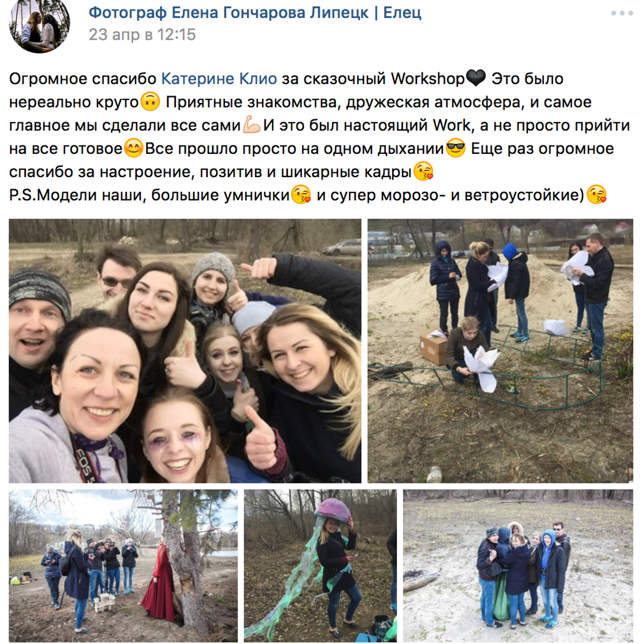This screenshot has width=644, height=644.
Task: Open the large group selfie photo
Action: click(185, 351)
